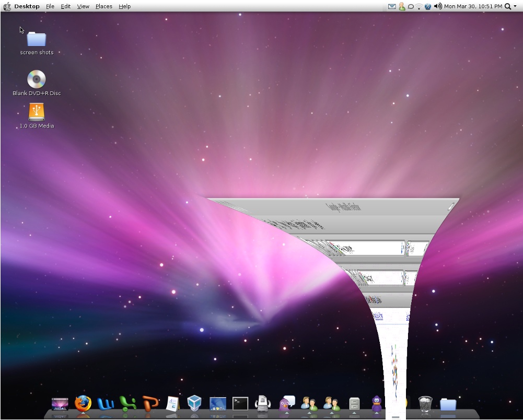
Task: Click the date and time clock
Action: [473, 6]
